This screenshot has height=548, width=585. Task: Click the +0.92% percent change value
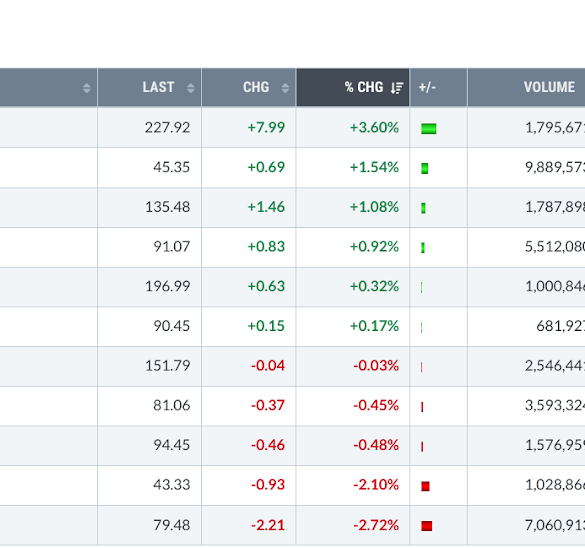tap(374, 247)
